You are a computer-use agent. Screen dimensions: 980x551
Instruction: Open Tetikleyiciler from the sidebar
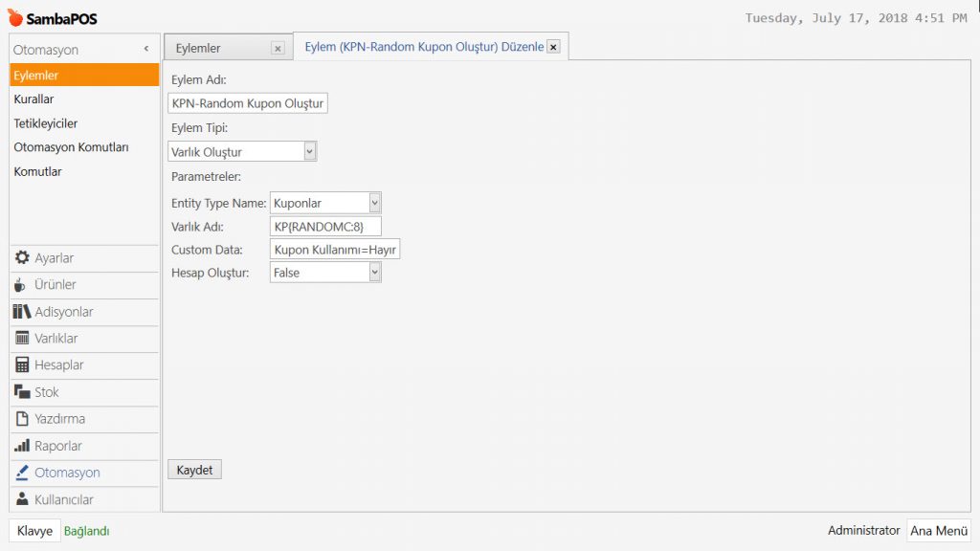[x=46, y=123]
